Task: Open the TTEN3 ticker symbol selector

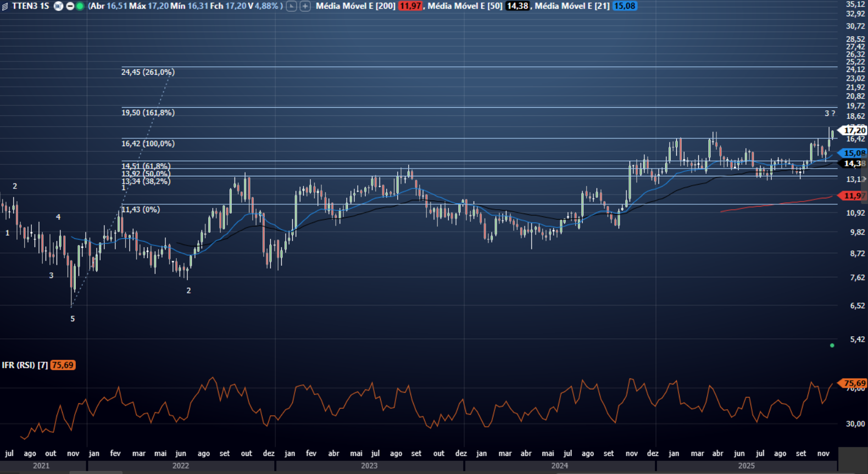Action: pos(24,6)
